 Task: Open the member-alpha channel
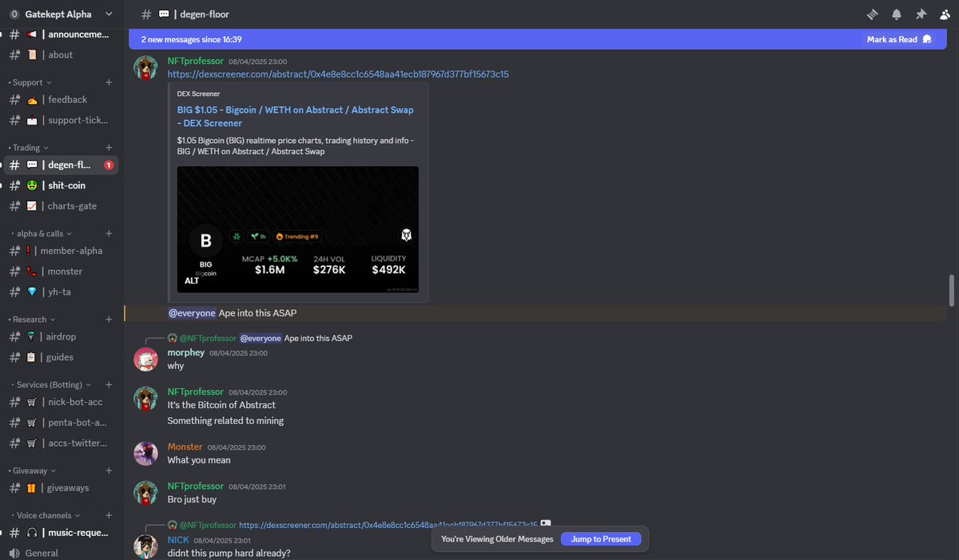(x=62, y=251)
